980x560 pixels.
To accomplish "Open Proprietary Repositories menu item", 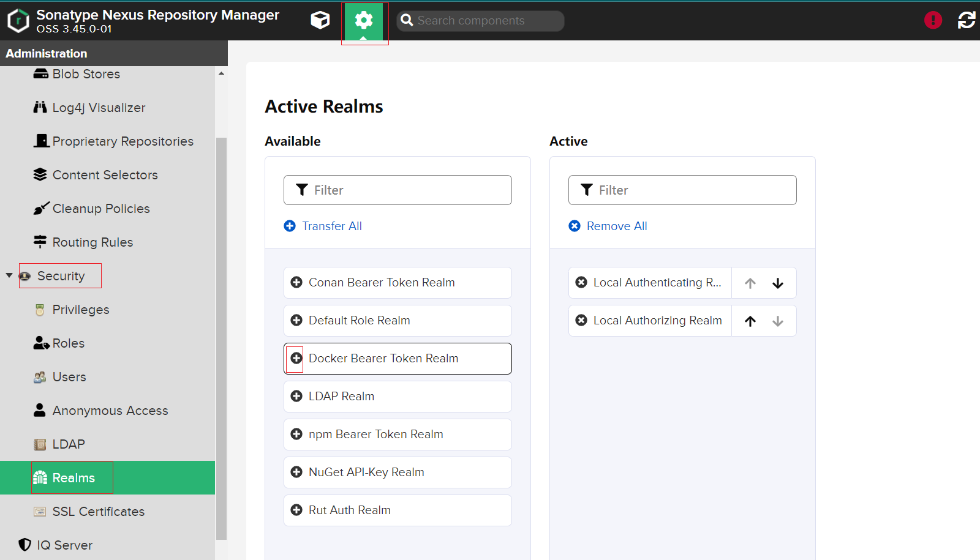I will click(113, 141).
